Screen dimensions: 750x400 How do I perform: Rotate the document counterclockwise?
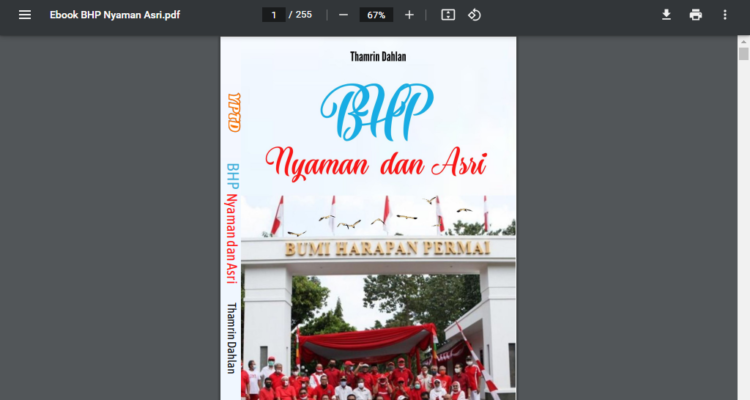[x=475, y=15]
